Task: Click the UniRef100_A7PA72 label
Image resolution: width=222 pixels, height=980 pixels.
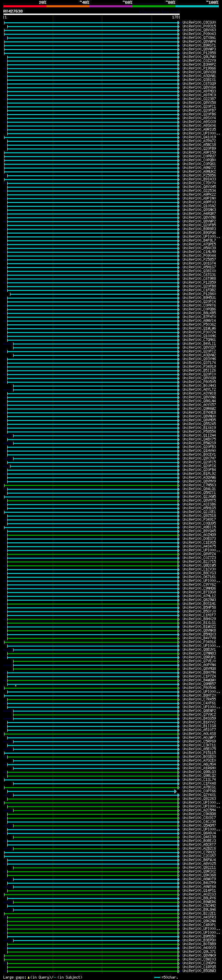Action: point(199,141)
